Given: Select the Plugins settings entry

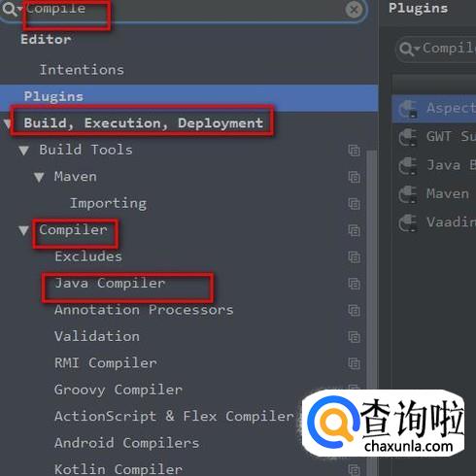Looking at the screenshot, I should [189, 97].
